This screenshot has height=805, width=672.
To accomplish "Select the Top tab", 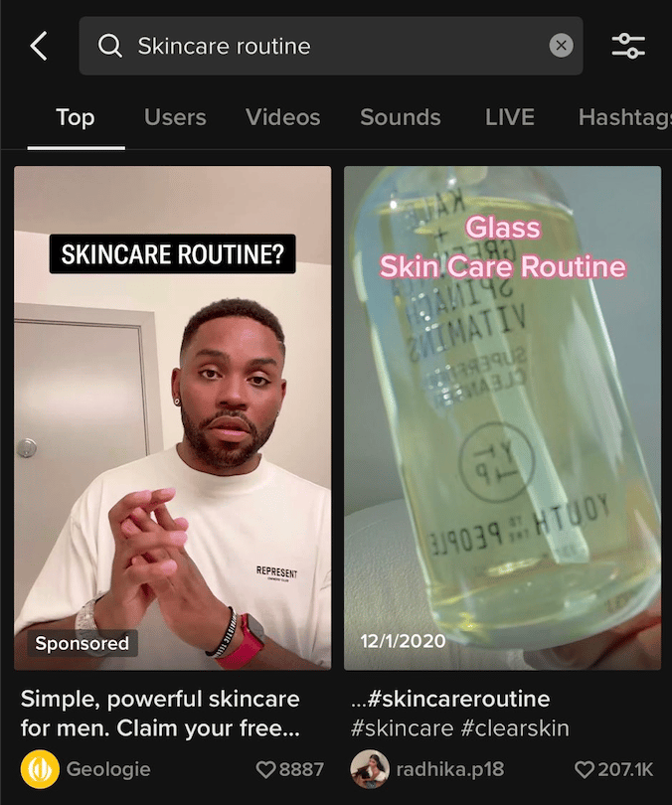I will 76,117.
